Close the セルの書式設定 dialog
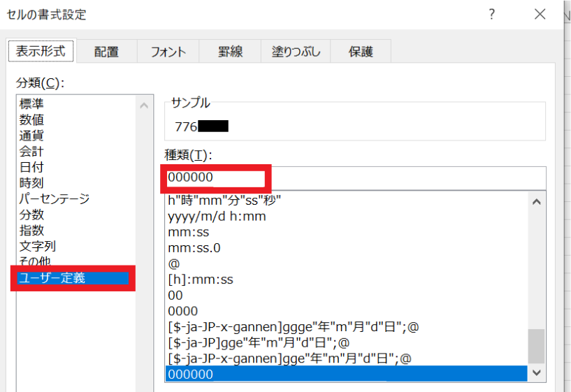 point(540,15)
